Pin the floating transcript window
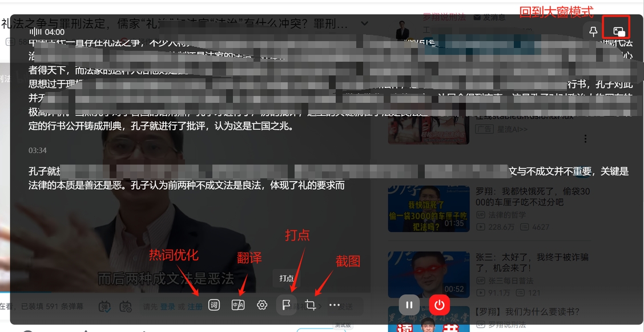The height and width of the screenshot is (332, 644). click(x=593, y=31)
